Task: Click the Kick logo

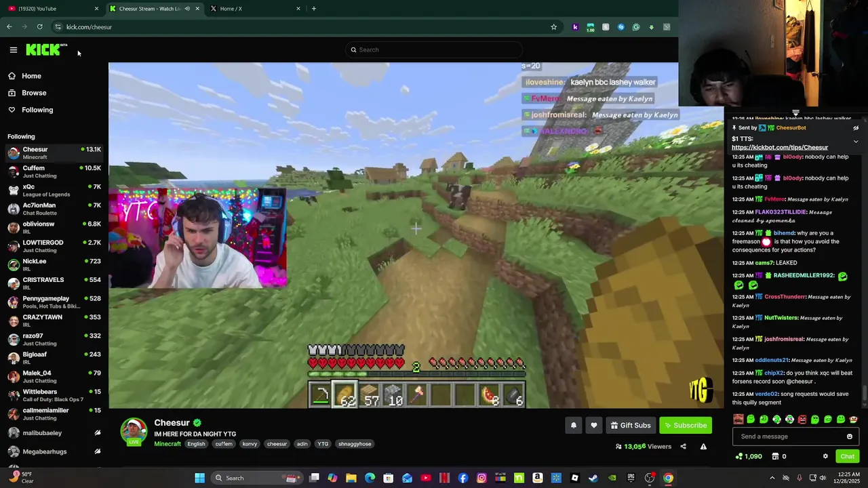Action: pos(46,49)
